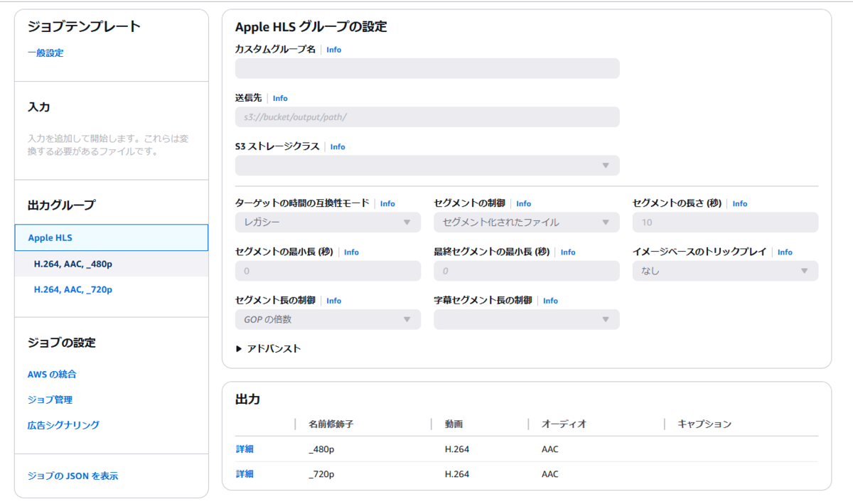Click Info next to 最終セグメントの最小長
The image size is (853, 504).
[x=568, y=252]
